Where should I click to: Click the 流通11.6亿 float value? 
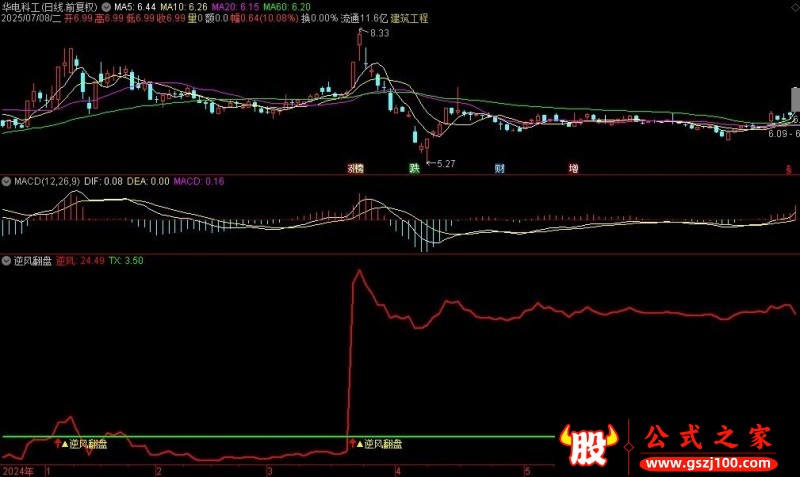tap(364, 18)
